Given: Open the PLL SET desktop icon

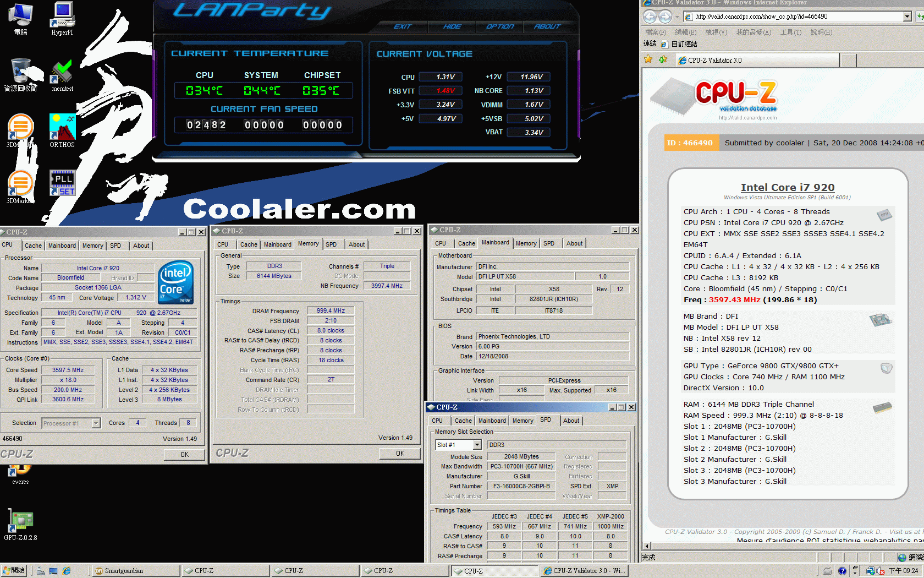Looking at the screenshot, I should point(62,183).
